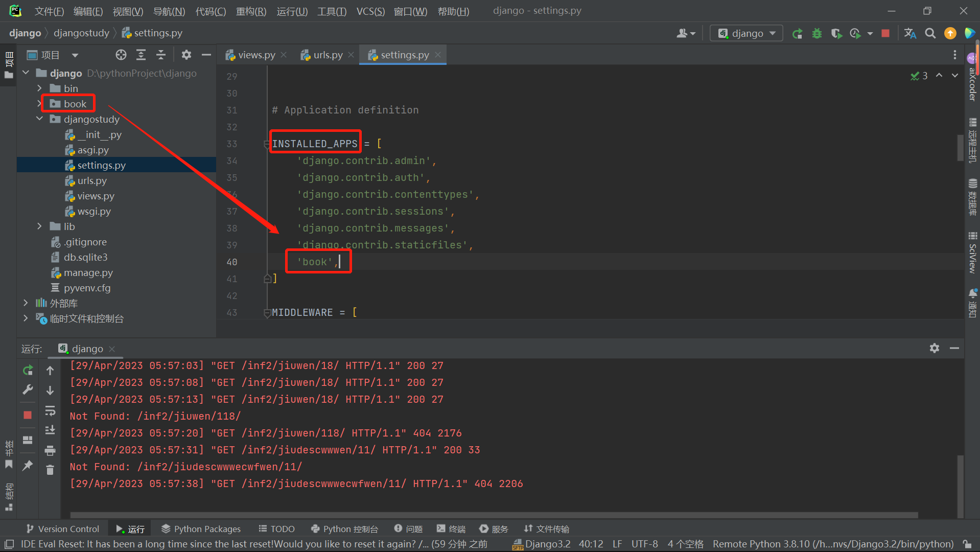Screen dimensions: 980x552
Task: Print the run console output
Action: coord(50,450)
